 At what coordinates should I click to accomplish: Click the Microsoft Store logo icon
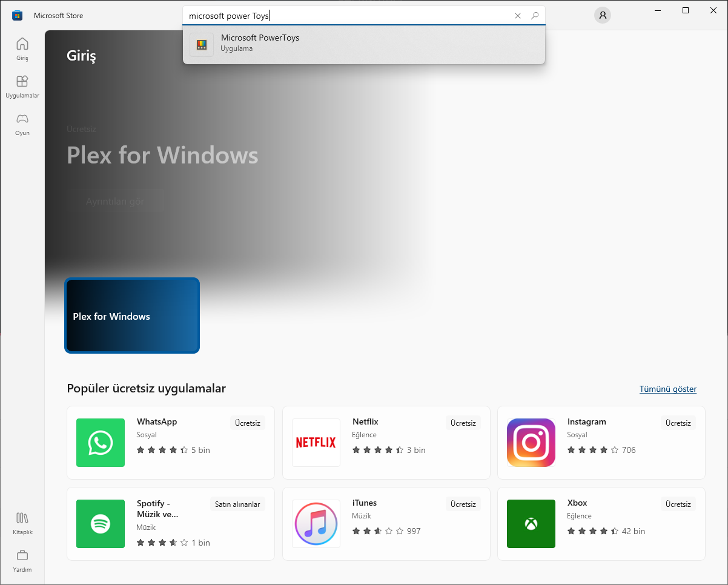(x=18, y=15)
